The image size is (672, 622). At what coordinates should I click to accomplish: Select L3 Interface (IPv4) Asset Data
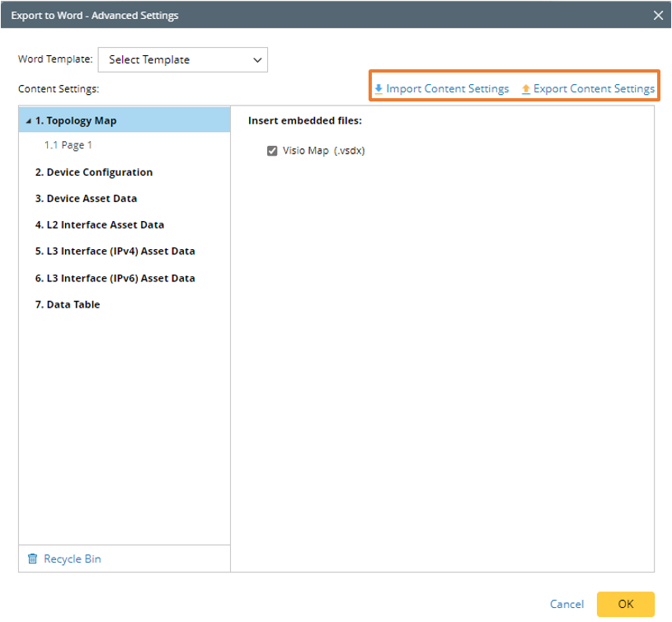click(115, 252)
